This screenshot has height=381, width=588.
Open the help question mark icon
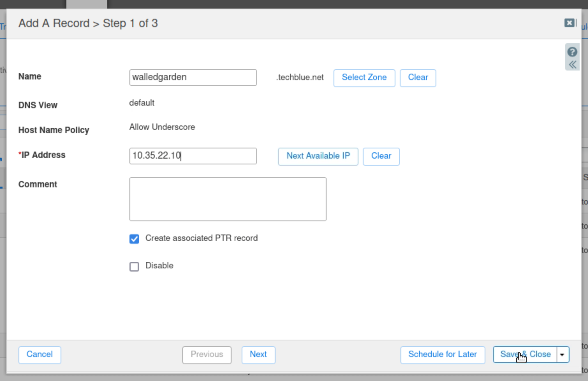572,52
